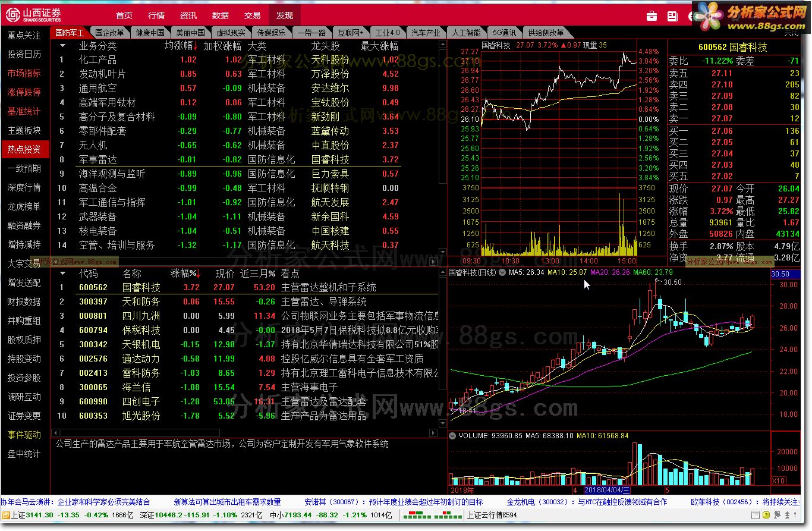Switch to 工业4.0 tab
The height and width of the screenshot is (531, 812).
pyautogui.click(x=388, y=33)
